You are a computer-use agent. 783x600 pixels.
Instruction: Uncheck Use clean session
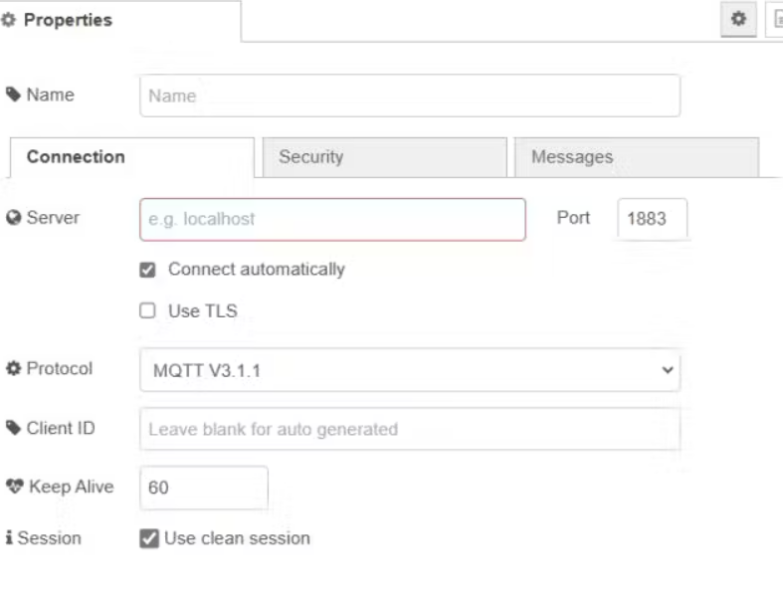[x=148, y=538]
